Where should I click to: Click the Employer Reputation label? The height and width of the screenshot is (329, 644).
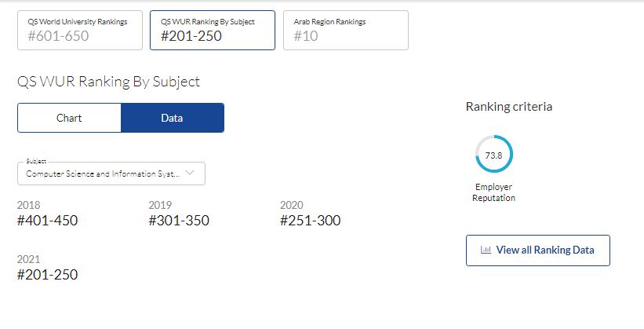(493, 192)
